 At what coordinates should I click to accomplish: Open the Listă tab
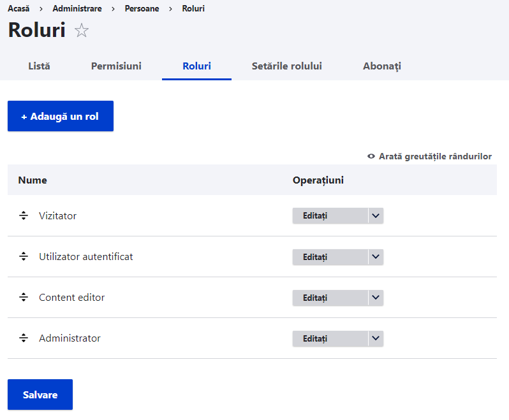point(39,66)
